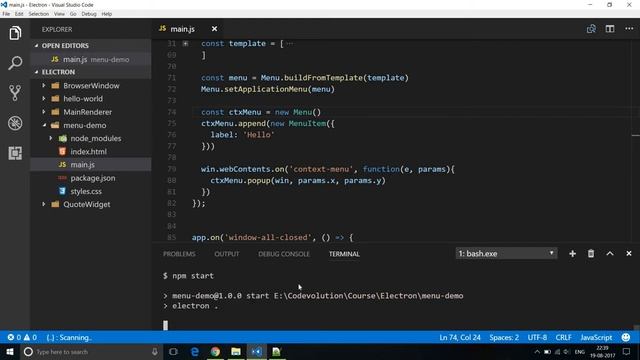The image size is (640, 360).
Task: Expand the BrowserWindow folder
Action: 44,86
